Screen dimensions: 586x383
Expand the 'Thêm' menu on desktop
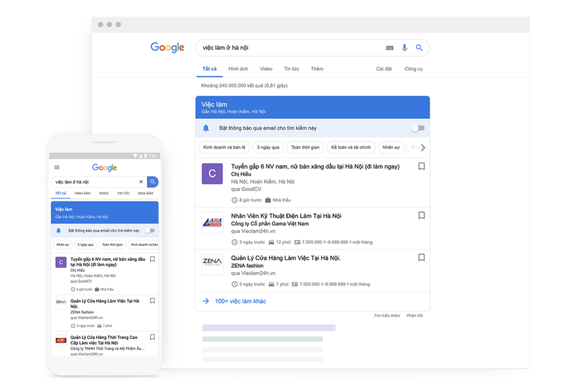(317, 69)
